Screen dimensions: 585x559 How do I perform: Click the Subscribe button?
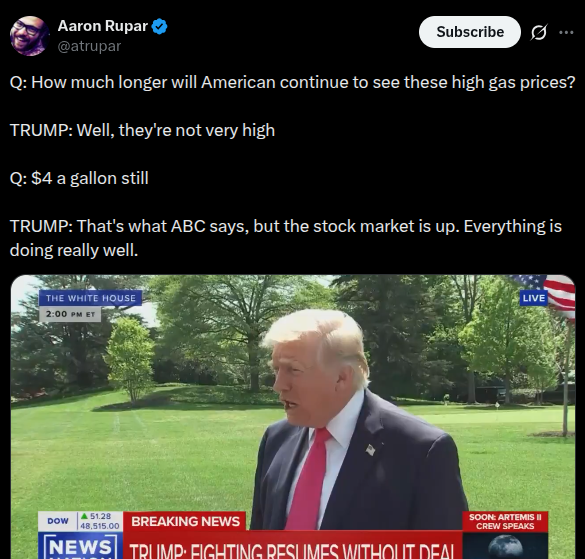click(x=470, y=32)
